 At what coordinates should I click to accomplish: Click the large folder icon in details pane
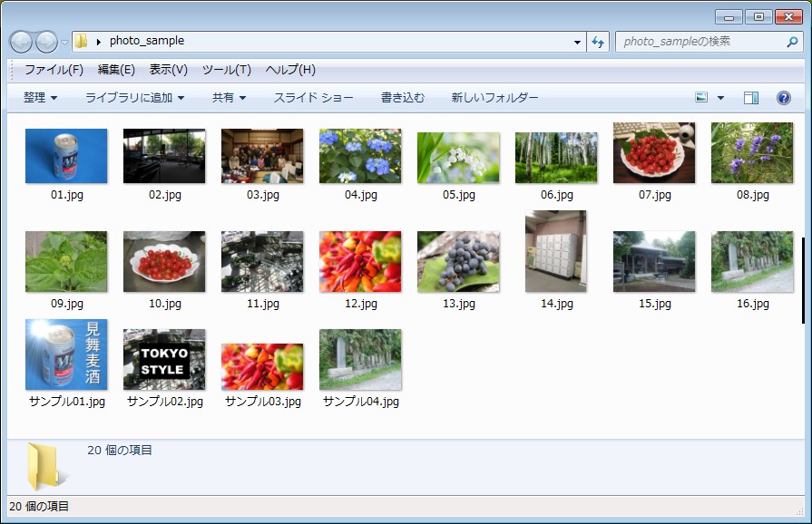[x=44, y=466]
